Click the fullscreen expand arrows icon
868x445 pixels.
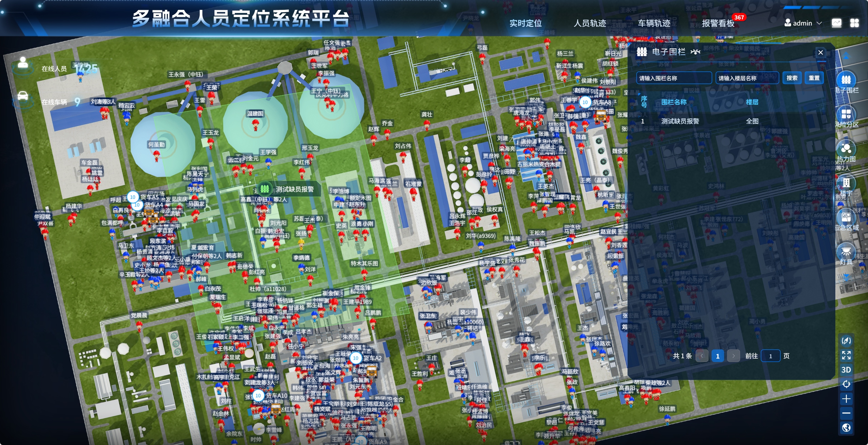(x=846, y=355)
